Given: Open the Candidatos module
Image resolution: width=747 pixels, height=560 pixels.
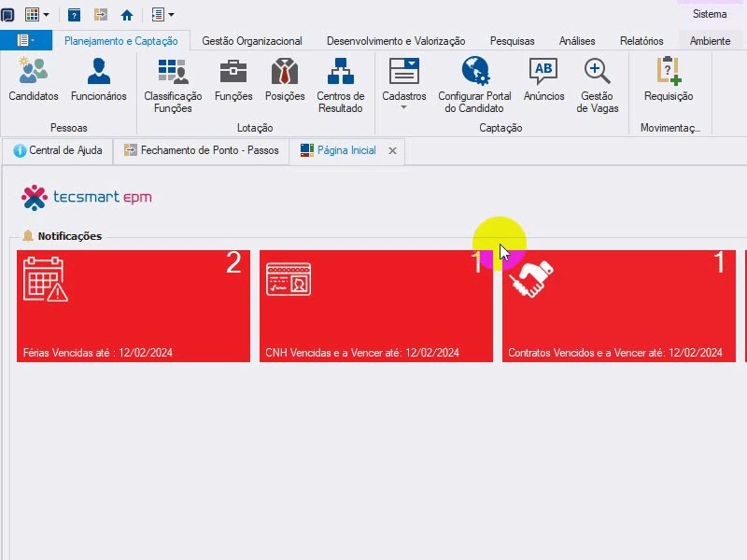Looking at the screenshot, I should pos(34,79).
